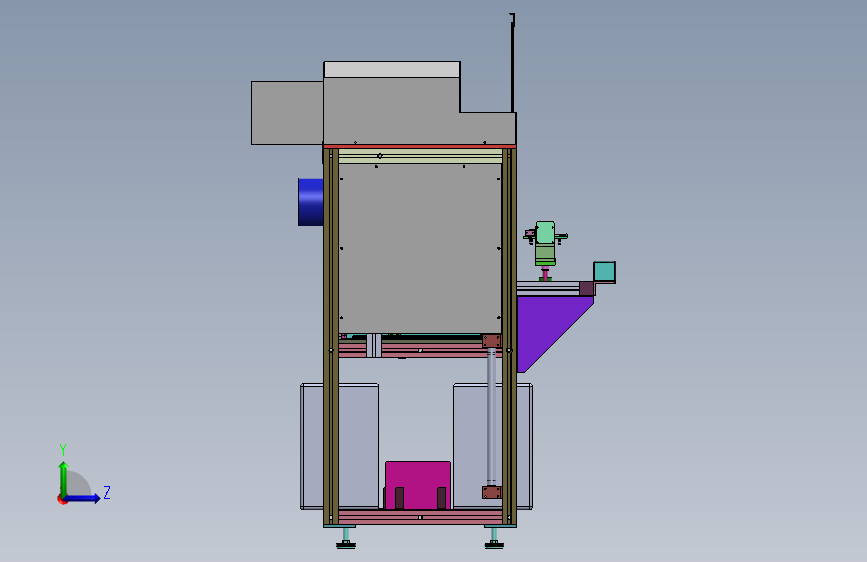Click the green Y axis arrow
The height and width of the screenshot is (562, 867).
coord(64,479)
